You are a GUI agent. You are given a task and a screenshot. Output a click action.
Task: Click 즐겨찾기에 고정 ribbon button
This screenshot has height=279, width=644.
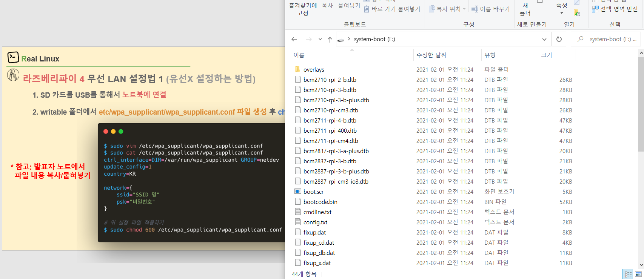(303, 9)
